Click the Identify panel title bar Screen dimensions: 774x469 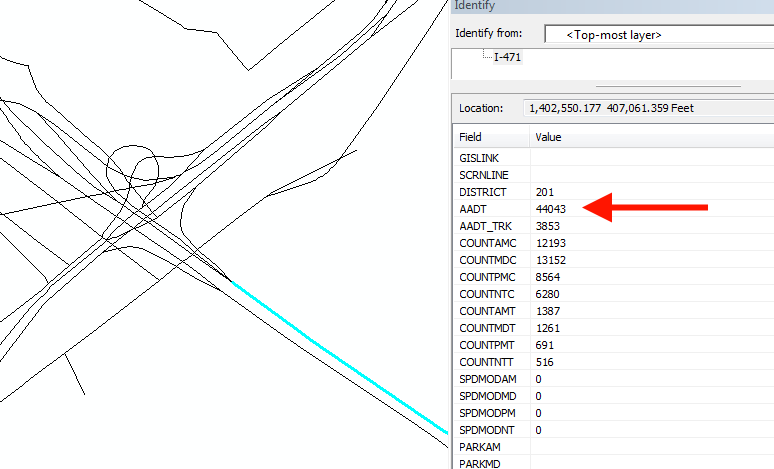(x=612, y=5)
